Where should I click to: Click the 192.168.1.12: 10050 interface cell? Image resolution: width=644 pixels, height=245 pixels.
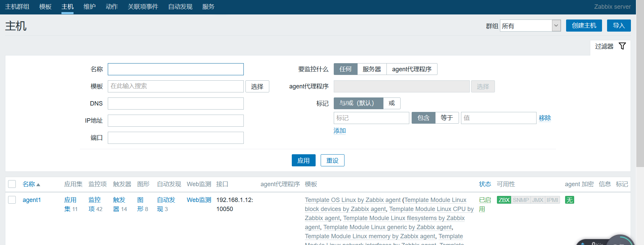pos(235,204)
